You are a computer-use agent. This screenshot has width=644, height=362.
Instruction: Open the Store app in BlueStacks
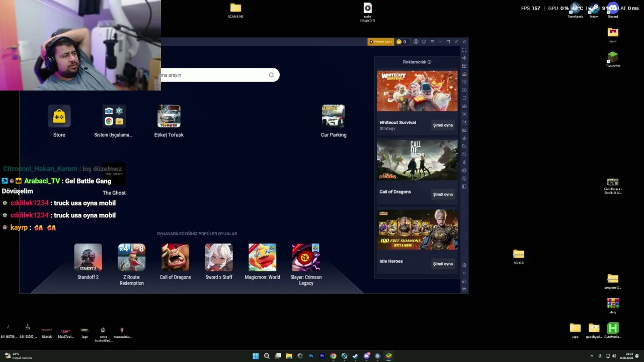(59, 117)
